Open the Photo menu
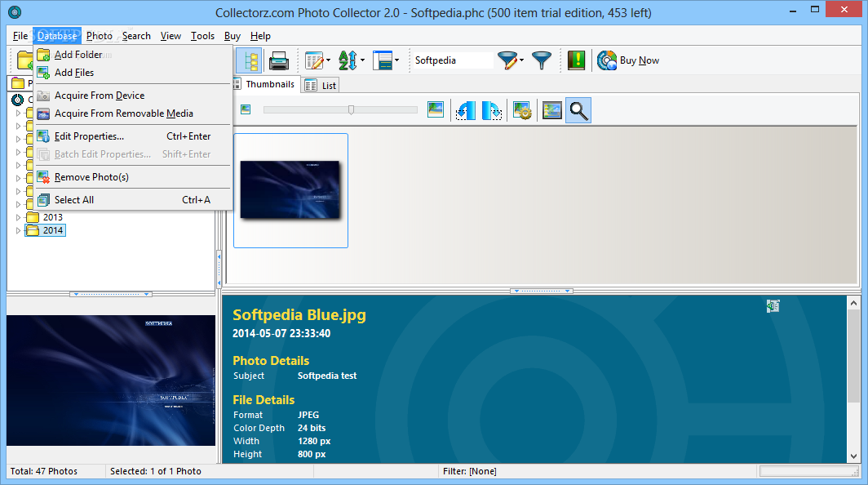868x485 pixels. click(x=100, y=36)
